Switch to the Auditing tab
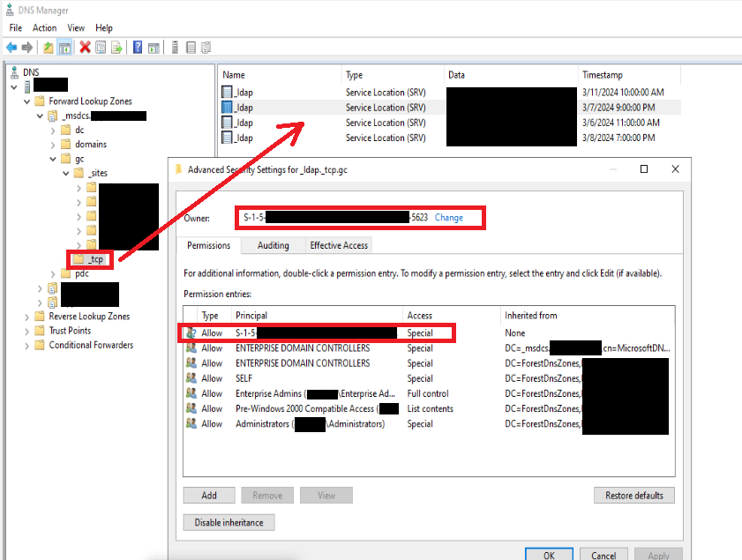 click(273, 245)
